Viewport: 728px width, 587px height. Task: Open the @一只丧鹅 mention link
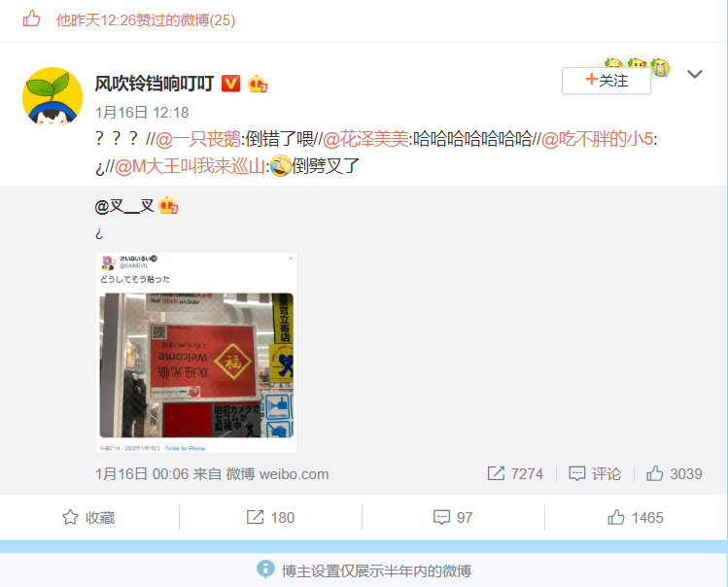point(198,139)
